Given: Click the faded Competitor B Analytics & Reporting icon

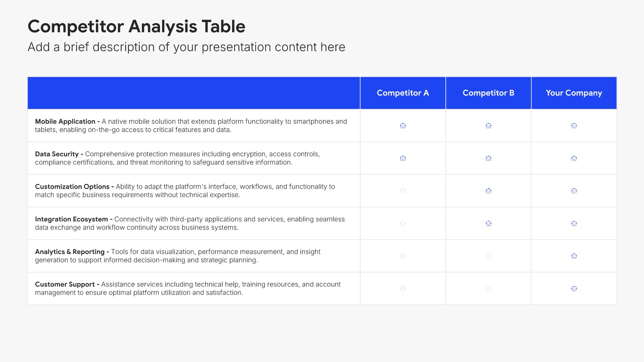Looking at the screenshot, I should click(x=488, y=256).
